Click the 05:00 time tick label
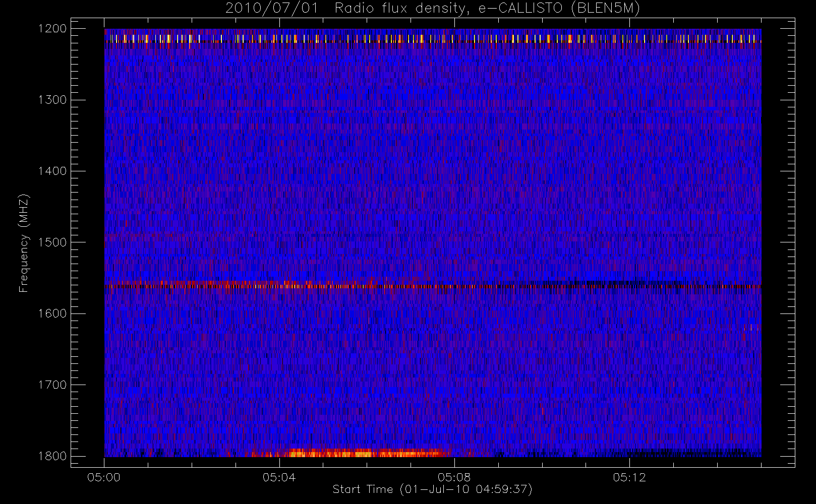Viewport: 816px width, 504px height. point(104,477)
